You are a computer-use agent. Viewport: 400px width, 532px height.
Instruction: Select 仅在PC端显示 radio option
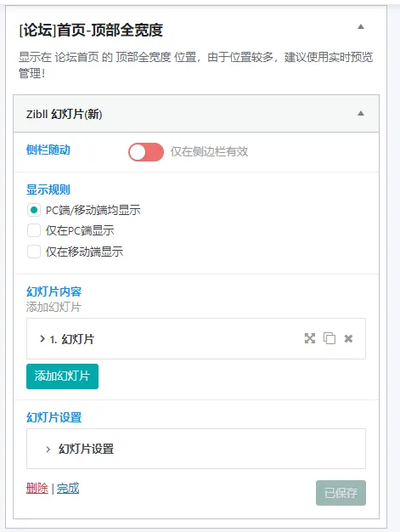click(34, 230)
